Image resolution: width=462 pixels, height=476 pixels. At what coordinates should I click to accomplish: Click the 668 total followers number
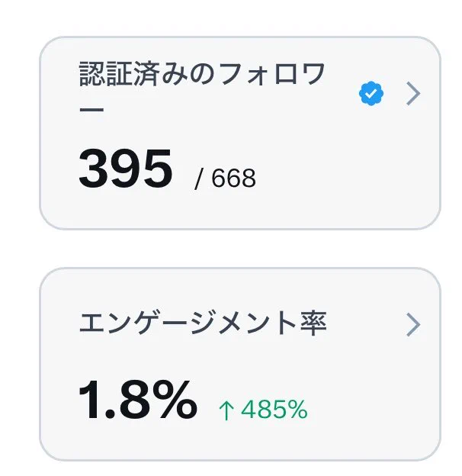click(x=233, y=178)
